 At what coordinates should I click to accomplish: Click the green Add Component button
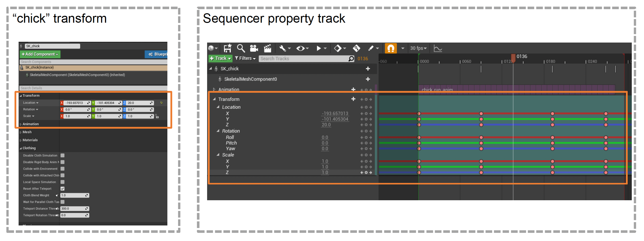(40, 54)
